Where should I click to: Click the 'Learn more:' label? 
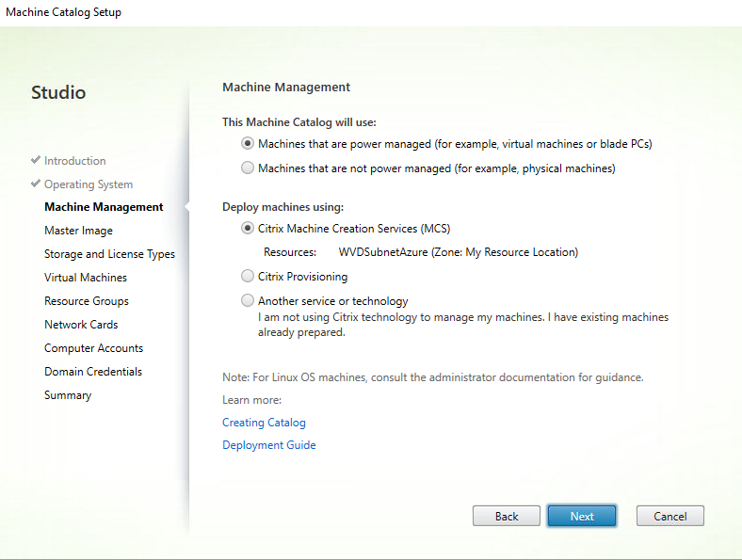tap(251, 400)
